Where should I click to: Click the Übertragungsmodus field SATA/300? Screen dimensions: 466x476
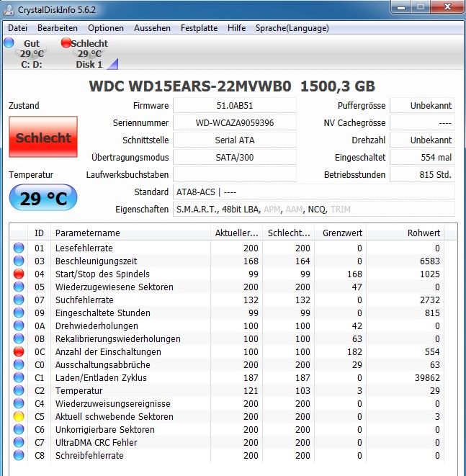tap(235, 158)
